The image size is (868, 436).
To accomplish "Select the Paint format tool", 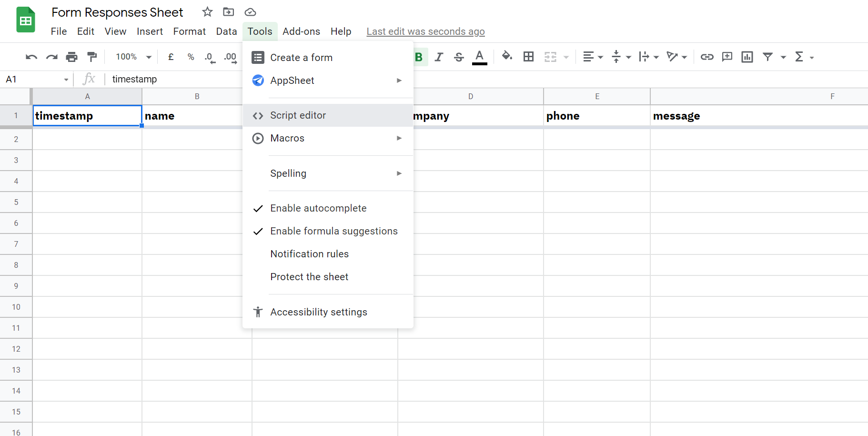I will pos(92,57).
